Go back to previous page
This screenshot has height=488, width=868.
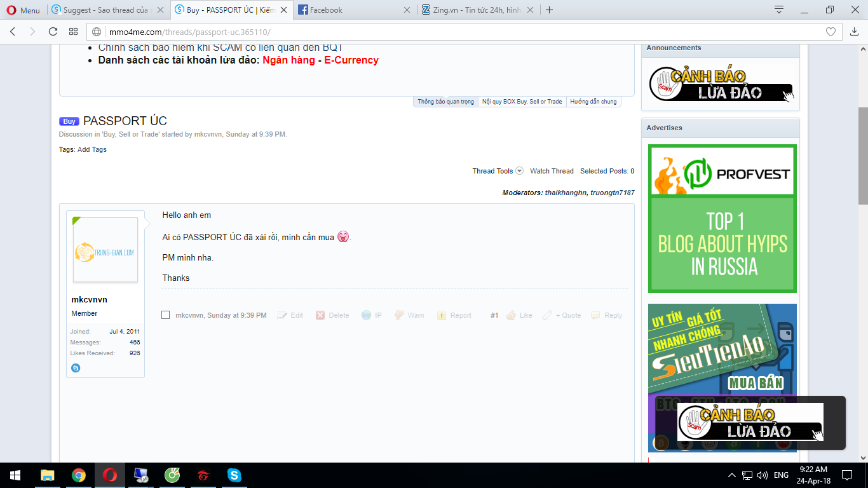tap(13, 31)
